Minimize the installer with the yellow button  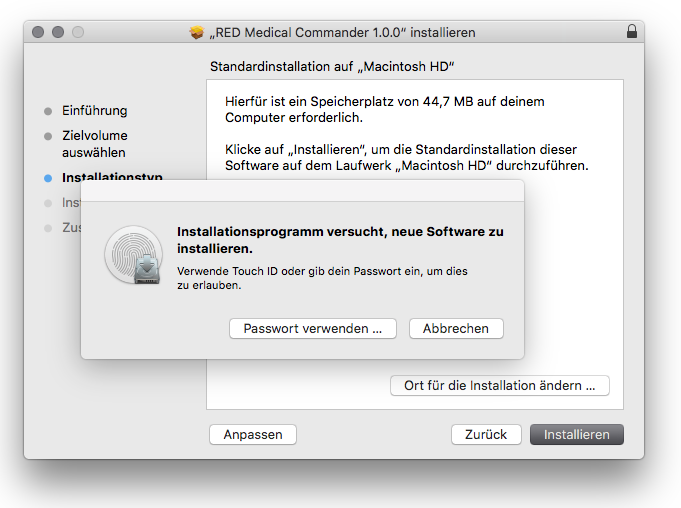pos(58,32)
